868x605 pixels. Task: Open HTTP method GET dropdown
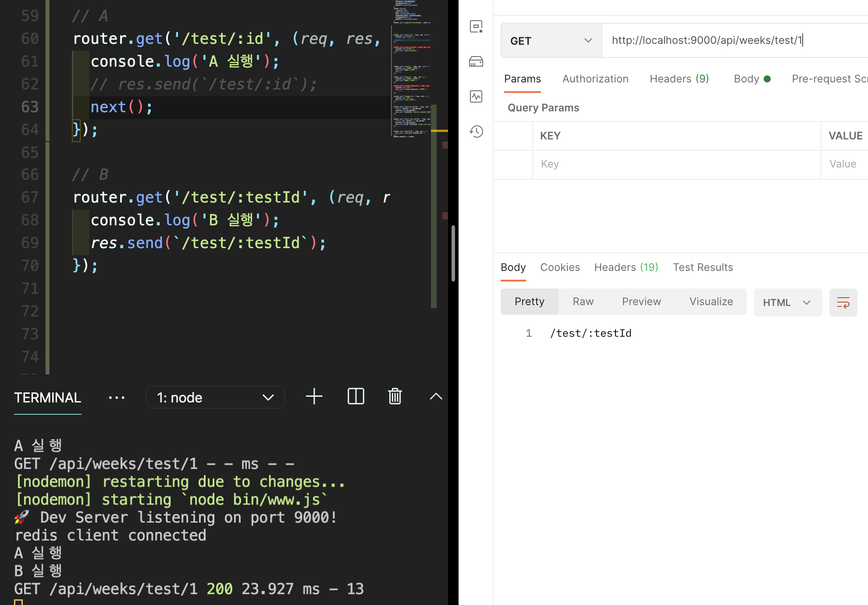click(x=551, y=41)
